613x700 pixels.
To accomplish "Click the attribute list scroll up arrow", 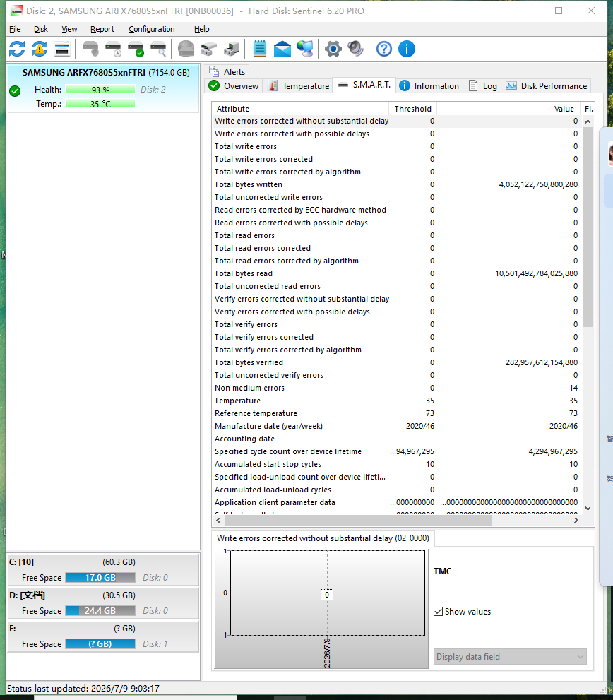I will tap(588, 121).
